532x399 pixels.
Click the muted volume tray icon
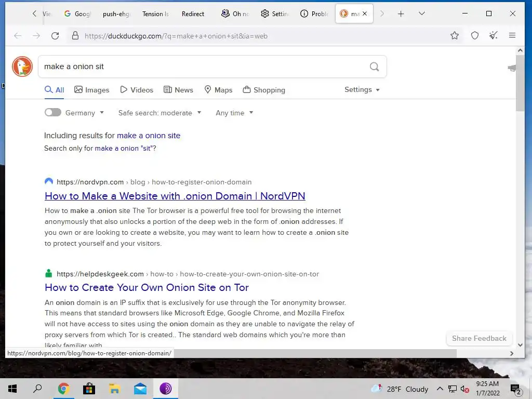(x=465, y=389)
